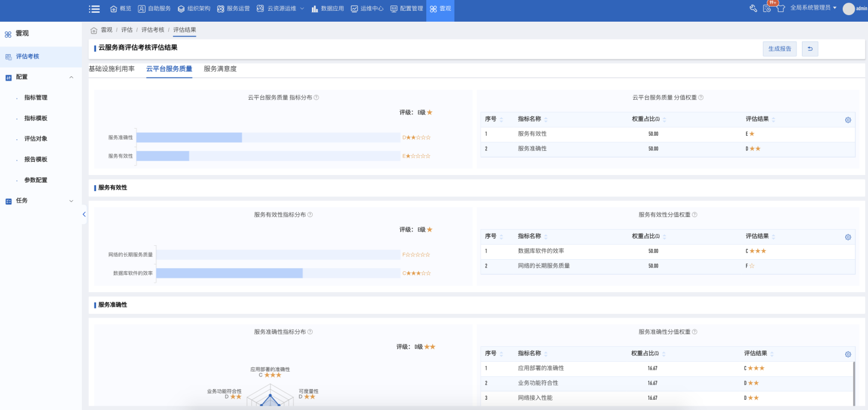Collapse the 配置 sidebar section

pos(72,77)
